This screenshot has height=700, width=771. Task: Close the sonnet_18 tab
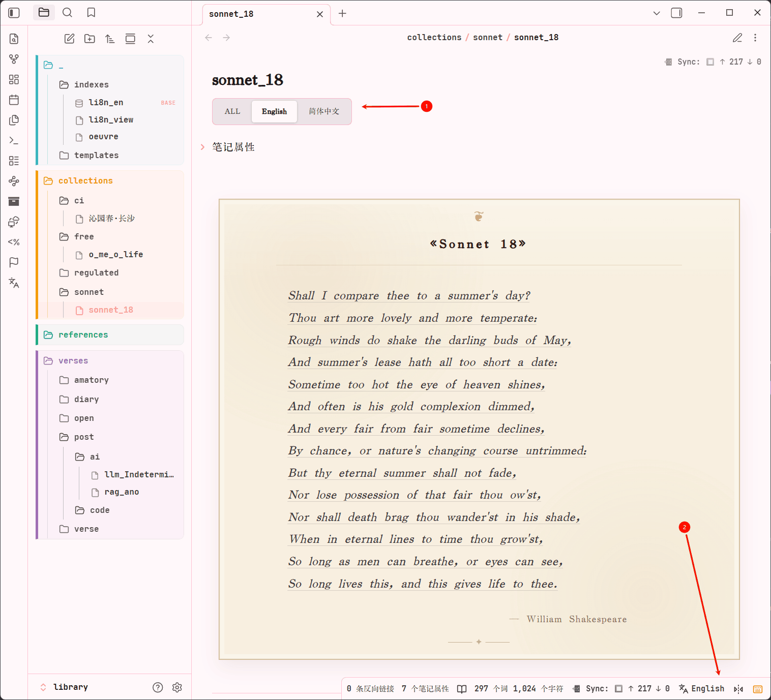[x=320, y=14]
